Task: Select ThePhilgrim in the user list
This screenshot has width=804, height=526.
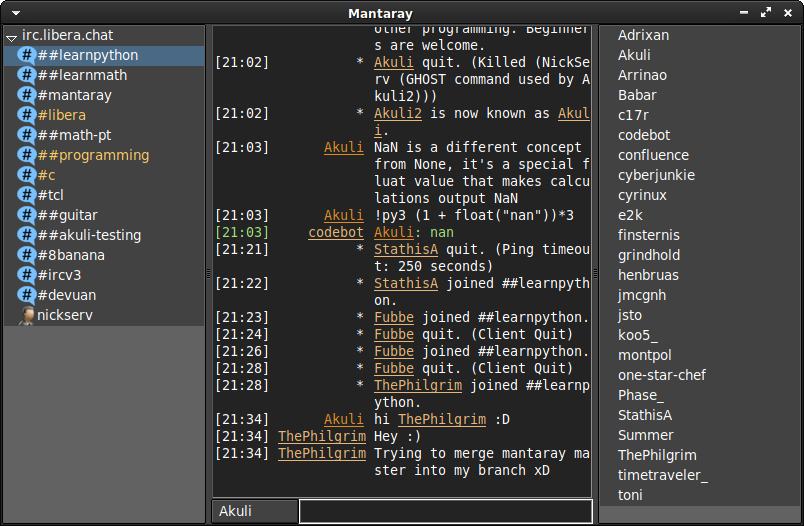Action: pyautogui.click(x=657, y=455)
